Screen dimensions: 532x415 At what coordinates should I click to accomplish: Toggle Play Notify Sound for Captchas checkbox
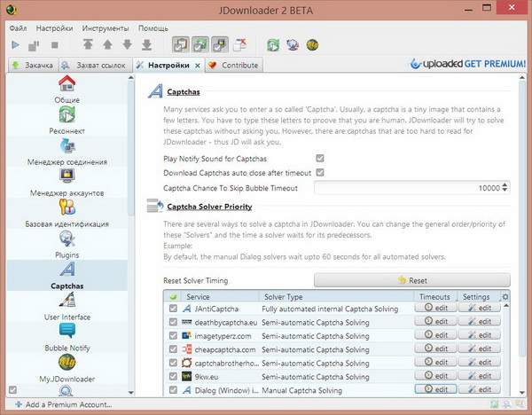[320, 158]
